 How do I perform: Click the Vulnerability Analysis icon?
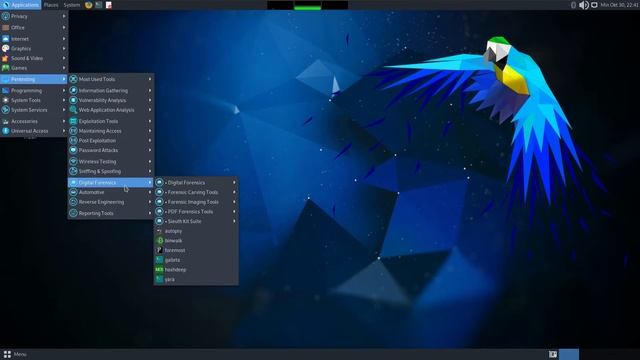point(73,100)
